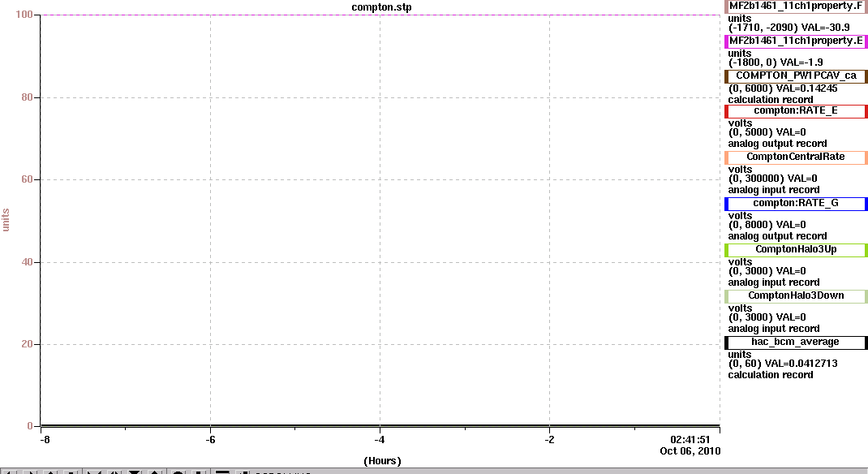This screenshot has width=868, height=474.
Task: Select the hac_bcm_average curve legend button
Action: (x=796, y=343)
